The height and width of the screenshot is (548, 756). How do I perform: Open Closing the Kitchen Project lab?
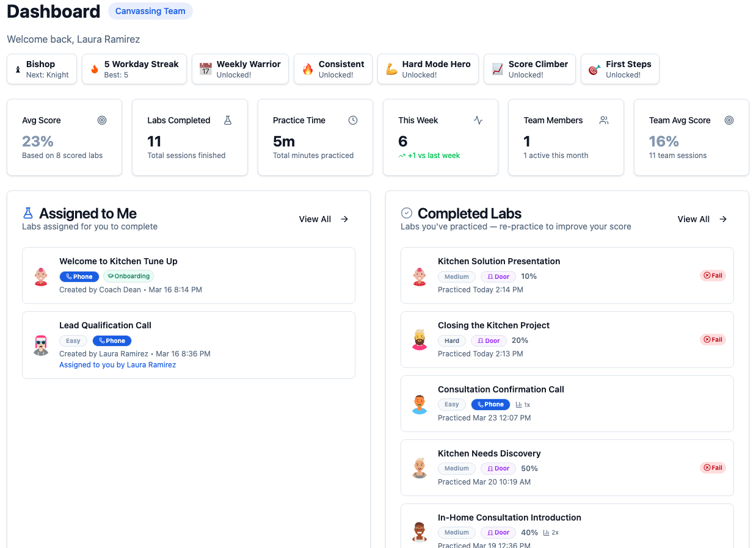click(x=567, y=339)
